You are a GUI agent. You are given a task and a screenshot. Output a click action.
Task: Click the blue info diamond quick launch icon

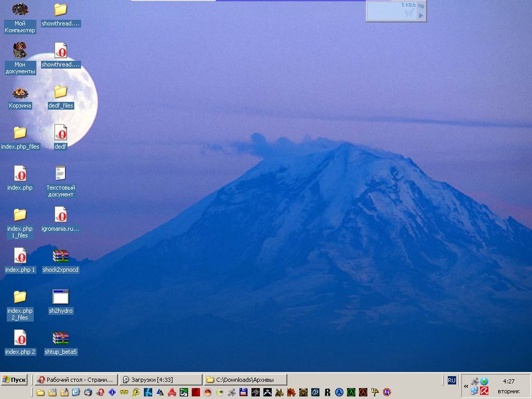(x=112, y=393)
